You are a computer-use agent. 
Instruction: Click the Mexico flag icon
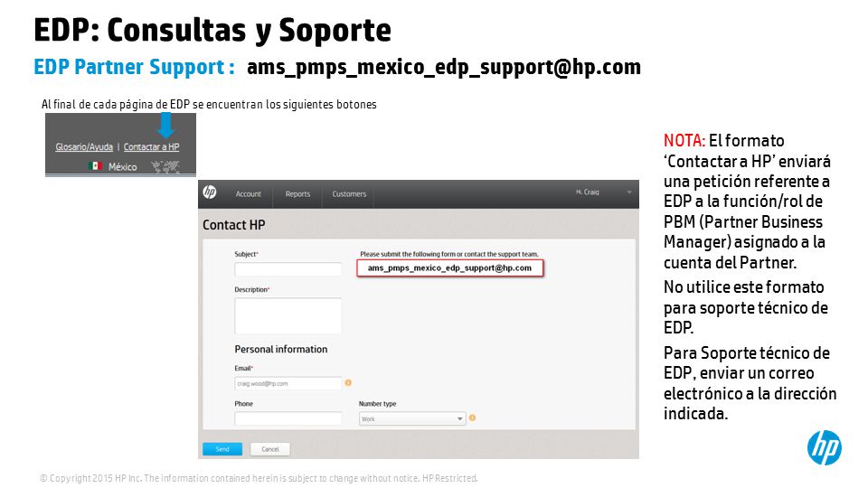(x=95, y=166)
